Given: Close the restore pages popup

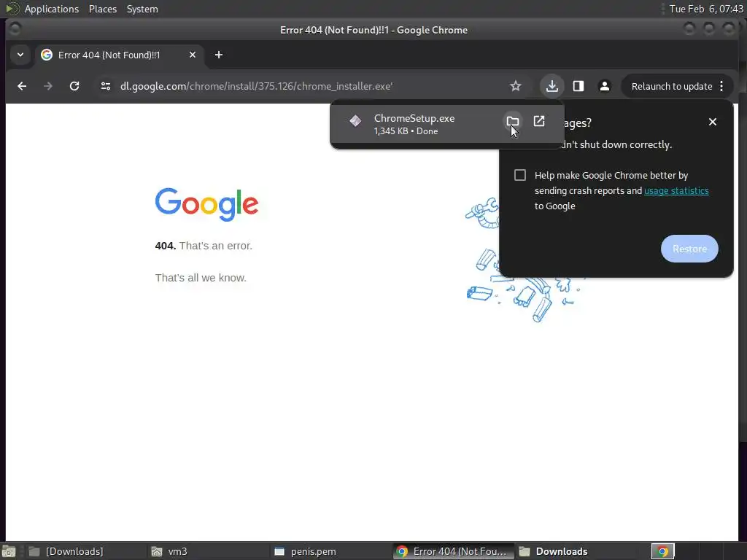Looking at the screenshot, I should [713, 122].
